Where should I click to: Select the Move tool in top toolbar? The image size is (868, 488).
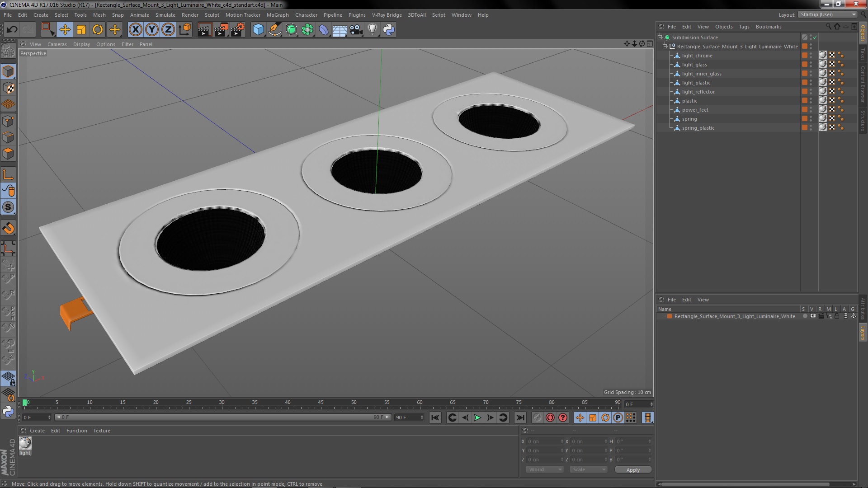point(65,30)
